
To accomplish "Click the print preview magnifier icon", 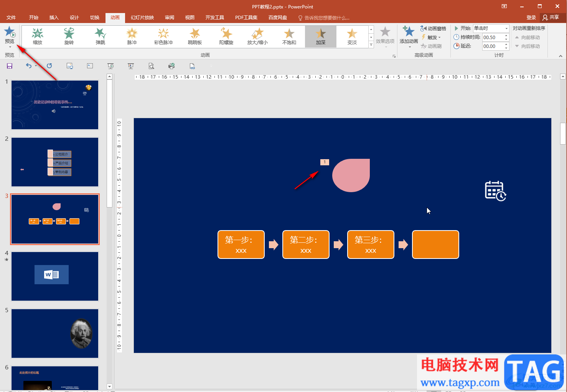I will click(152, 66).
